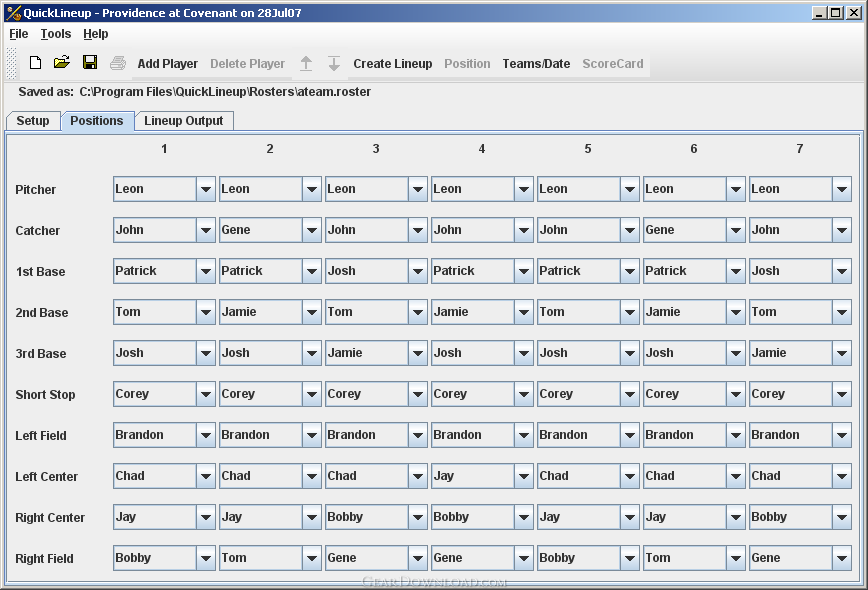The width and height of the screenshot is (868, 590).
Task: Switch to the Setup tab
Action: pyautogui.click(x=33, y=121)
